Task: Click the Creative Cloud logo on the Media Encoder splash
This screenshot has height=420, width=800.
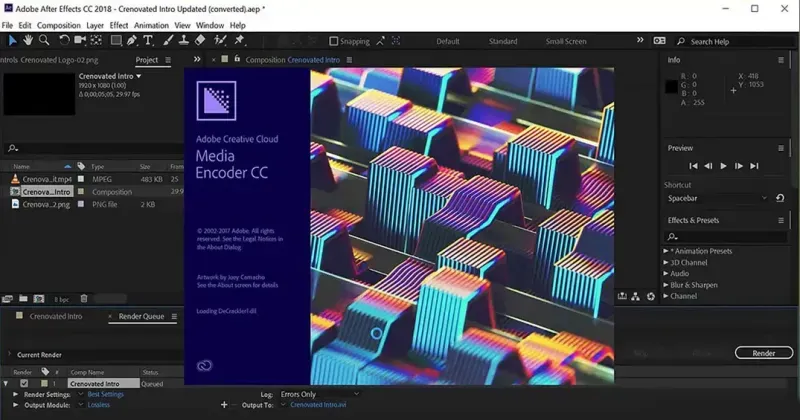Action: pos(204,365)
